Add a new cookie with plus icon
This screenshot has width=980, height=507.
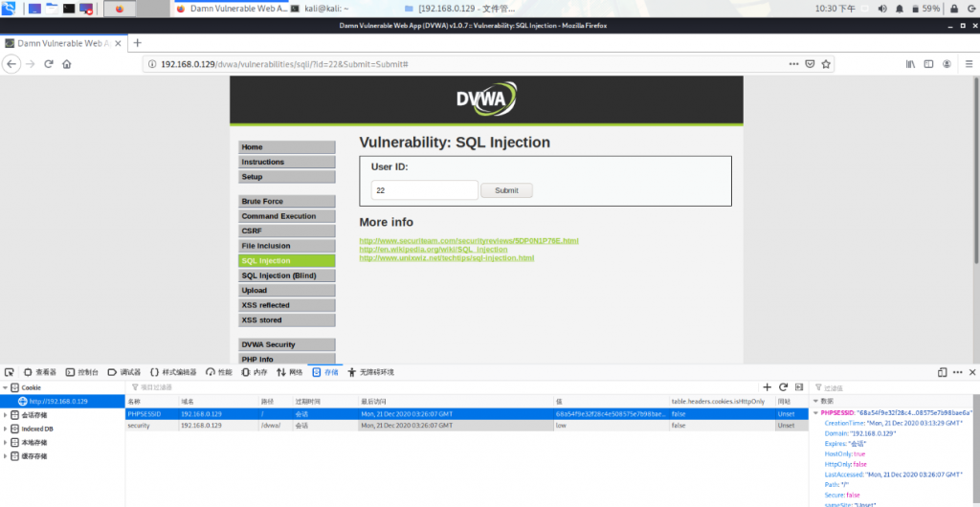(767, 386)
